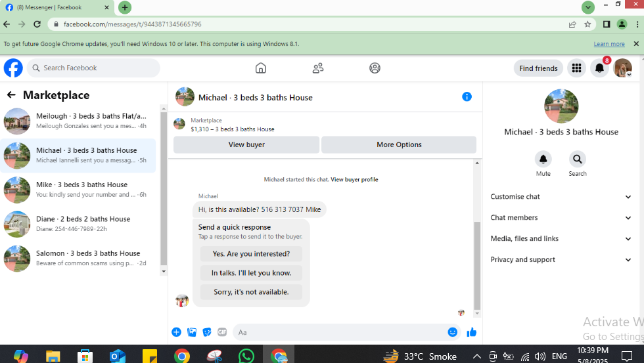The image size is (644, 363).
Task: Share this page using the share icon
Action: click(572, 24)
